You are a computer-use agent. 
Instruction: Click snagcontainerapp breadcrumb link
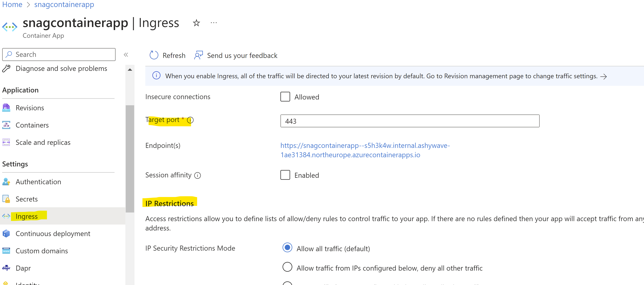[x=64, y=4]
